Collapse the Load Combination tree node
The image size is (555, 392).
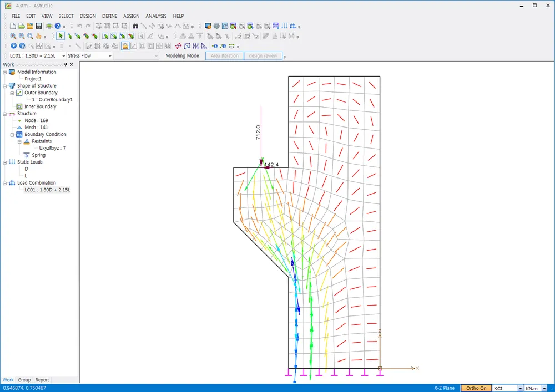pos(5,183)
